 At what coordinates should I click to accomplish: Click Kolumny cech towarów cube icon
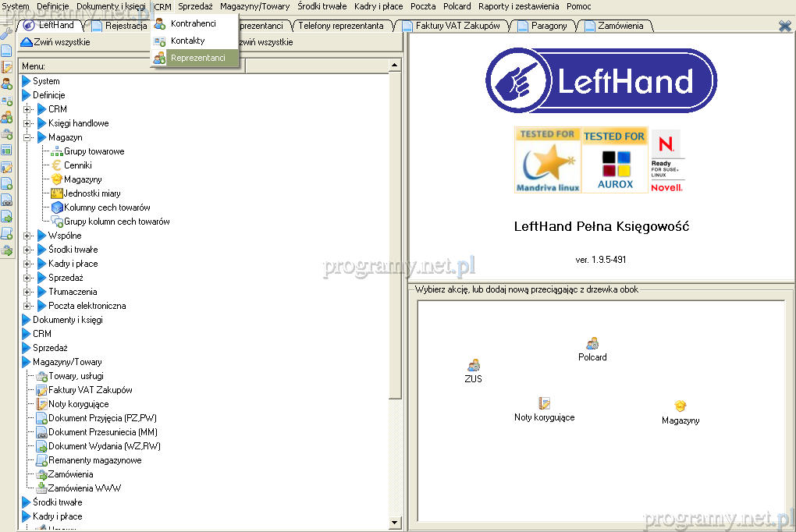click(57, 207)
